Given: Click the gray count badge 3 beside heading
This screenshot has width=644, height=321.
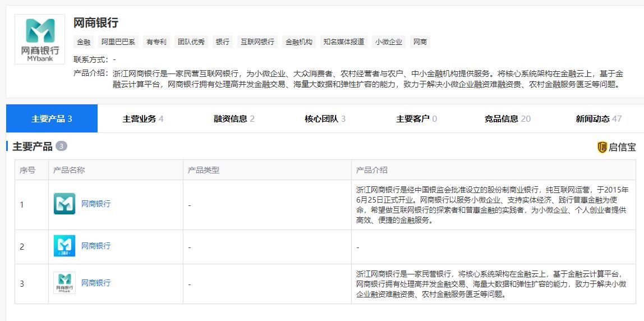Looking at the screenshot, I should (x=61, y=146).
